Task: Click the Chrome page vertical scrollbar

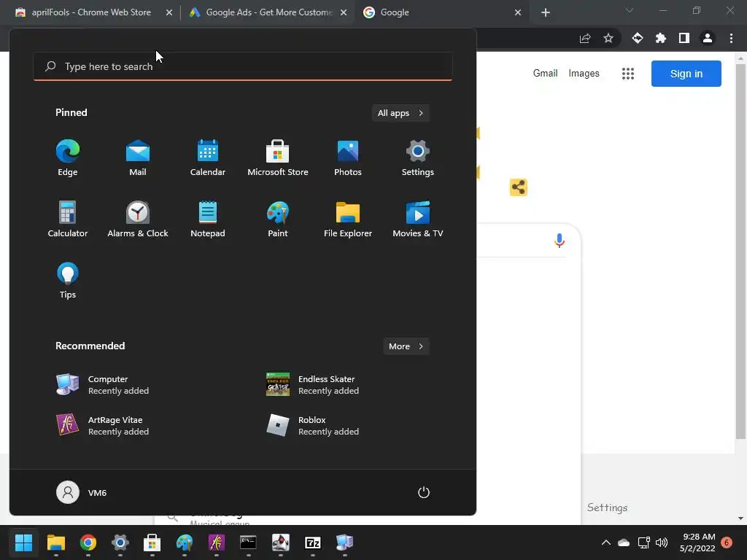Action: (x=740, y=252)
